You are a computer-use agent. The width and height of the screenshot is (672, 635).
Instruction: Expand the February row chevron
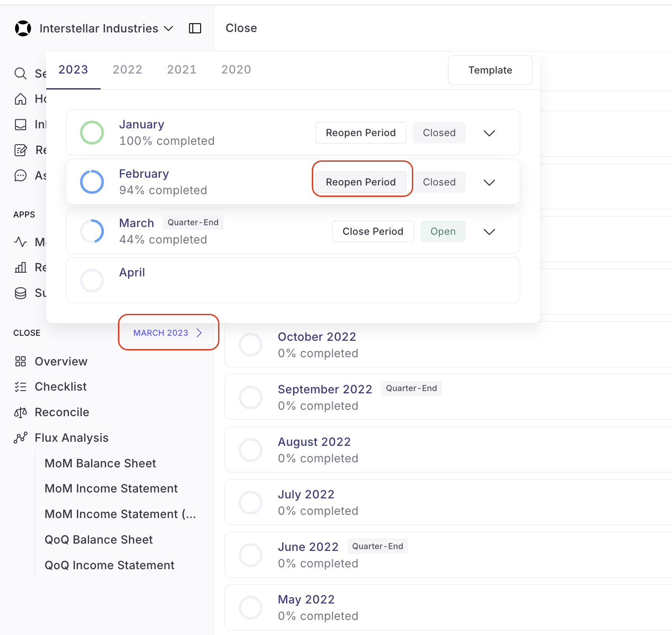click(489, 182)
